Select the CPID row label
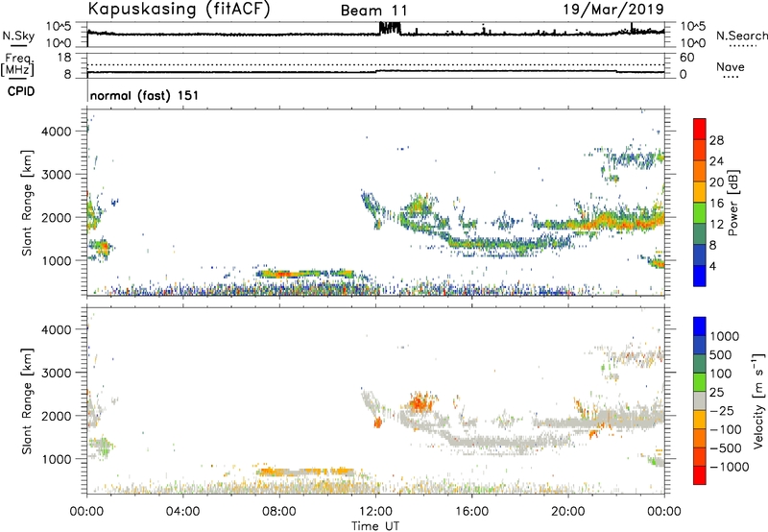 [21, 91]
